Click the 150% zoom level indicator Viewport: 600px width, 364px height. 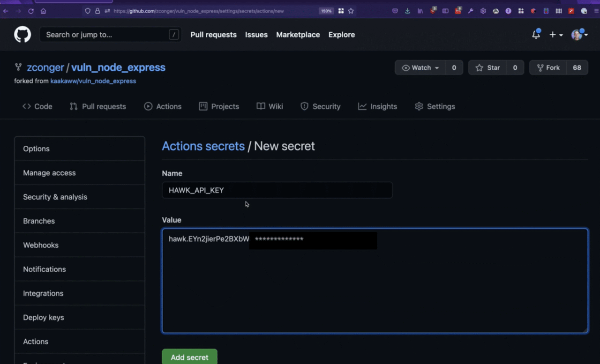[326, 11]
